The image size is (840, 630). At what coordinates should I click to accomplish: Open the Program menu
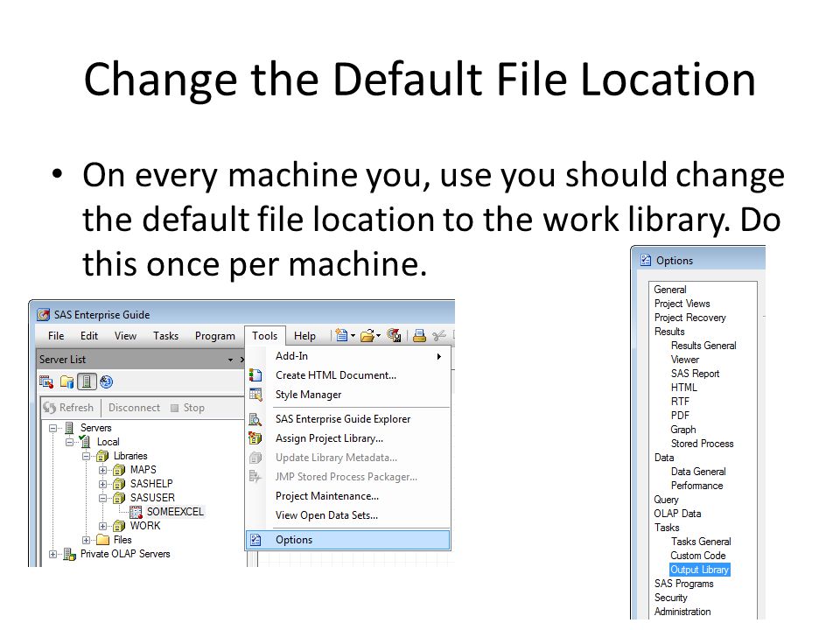(x=215, y=336)
